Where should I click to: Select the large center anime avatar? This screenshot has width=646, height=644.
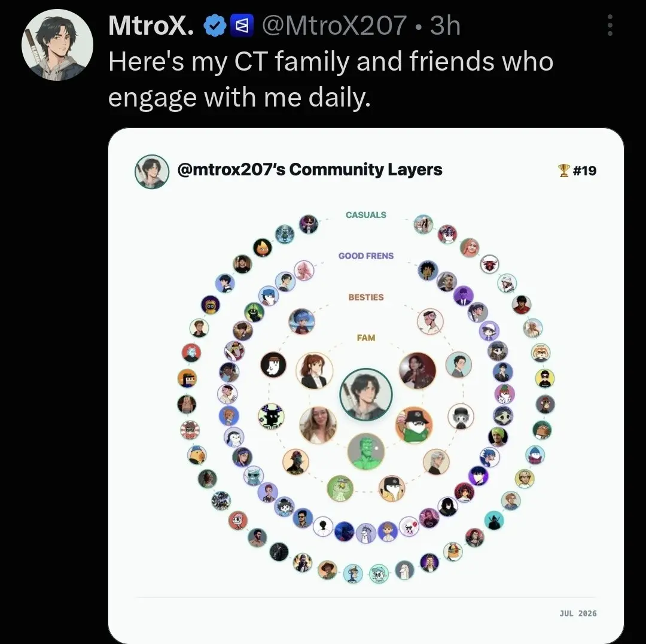[366, 394]
